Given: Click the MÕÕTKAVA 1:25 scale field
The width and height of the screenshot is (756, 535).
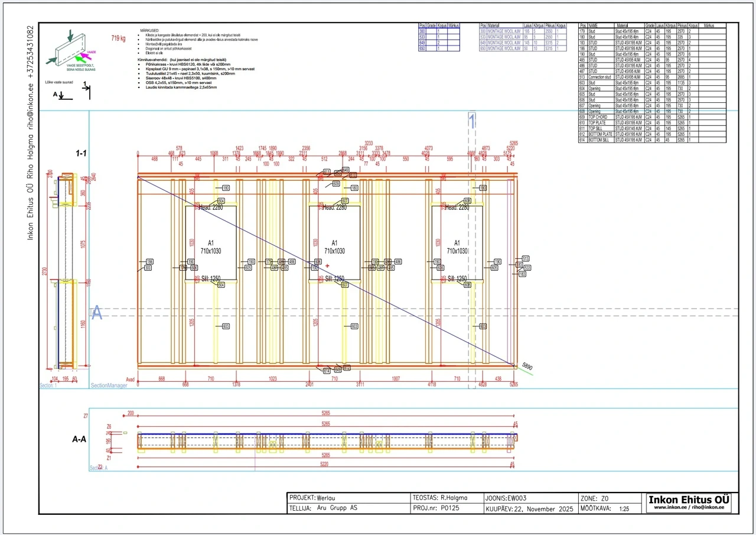Looking at the screenshot, I should pos(608,508).
